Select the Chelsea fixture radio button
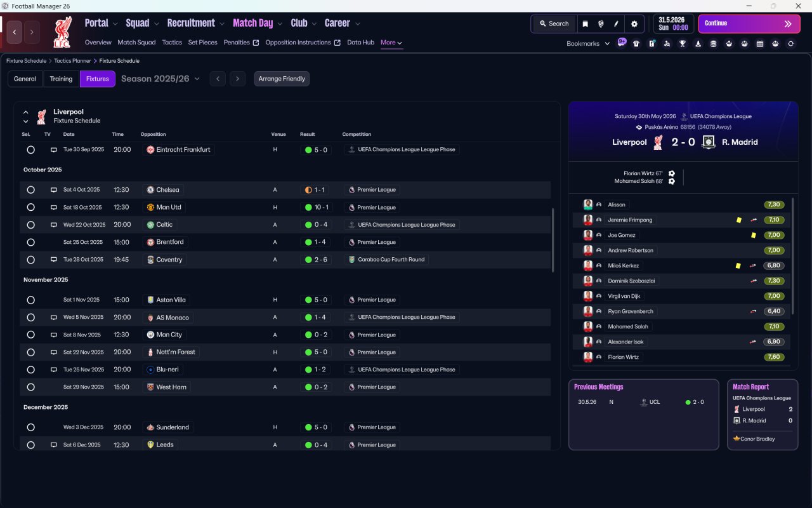 pos(30,190)
